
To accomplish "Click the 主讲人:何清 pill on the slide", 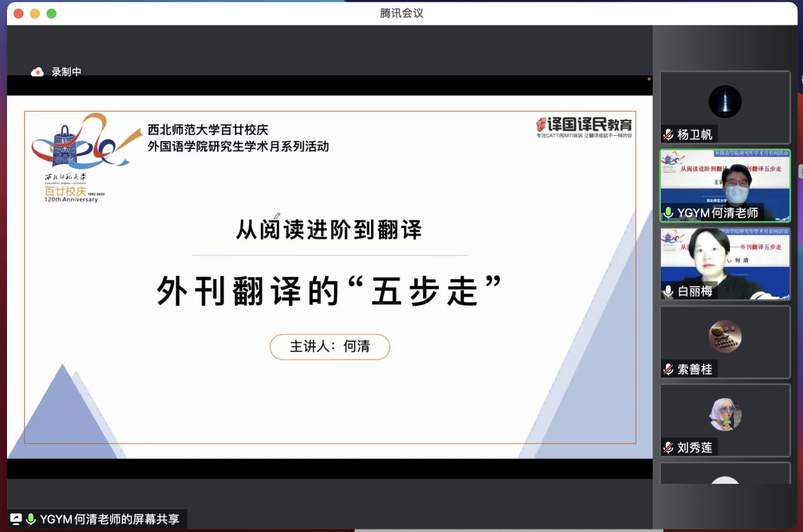I will point(330,347).
